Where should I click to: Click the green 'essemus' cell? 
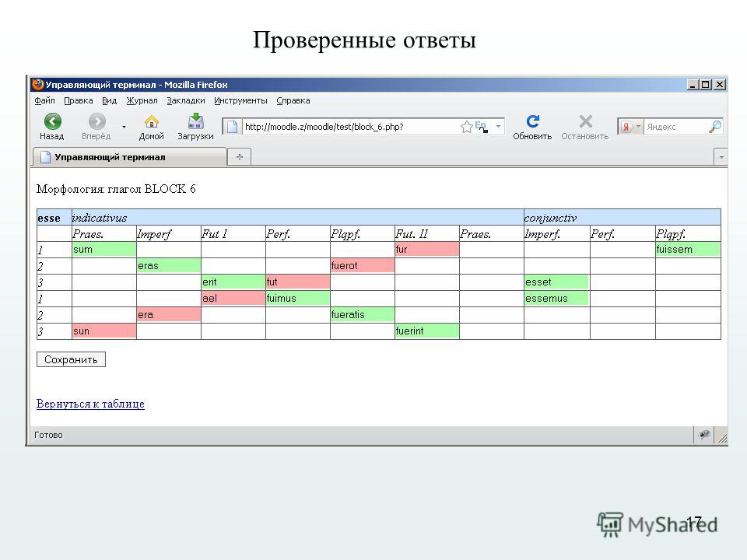pyautogui.click(x=556, y=299)
